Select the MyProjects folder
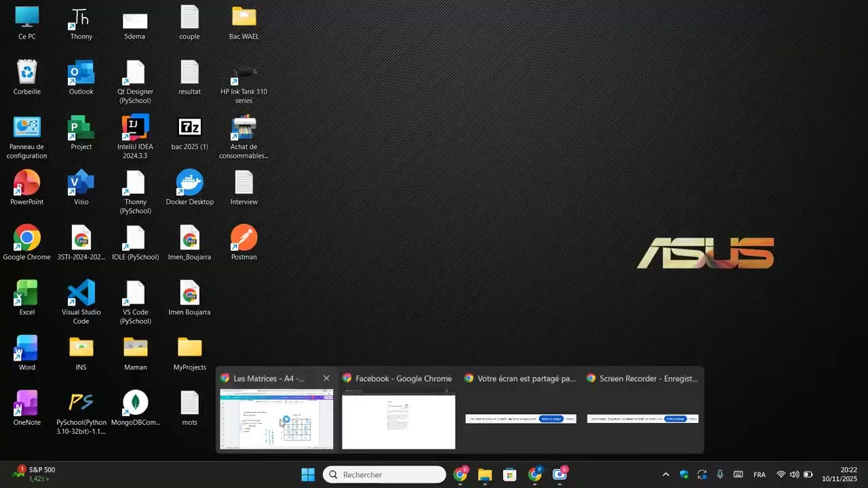868x488 pixels. (x=190, y=353)
